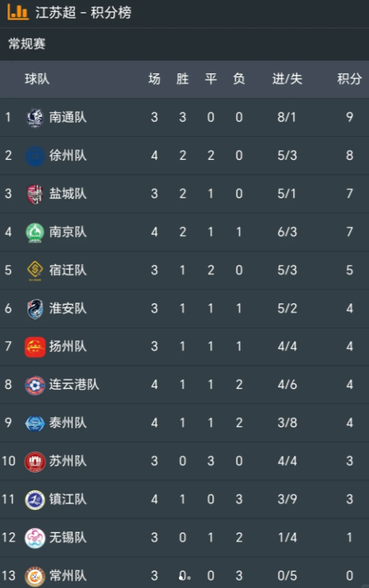This screenshot has width=369, height=588.
Task: Click the 进/失 column header
Action: (x=287, y=78)
